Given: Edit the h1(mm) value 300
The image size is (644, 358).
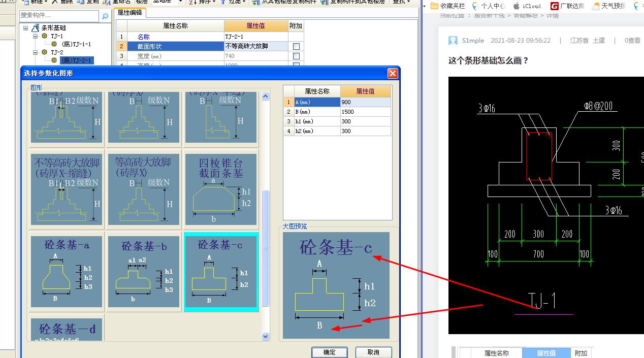Looking at the screenshot, I should 366,121.
